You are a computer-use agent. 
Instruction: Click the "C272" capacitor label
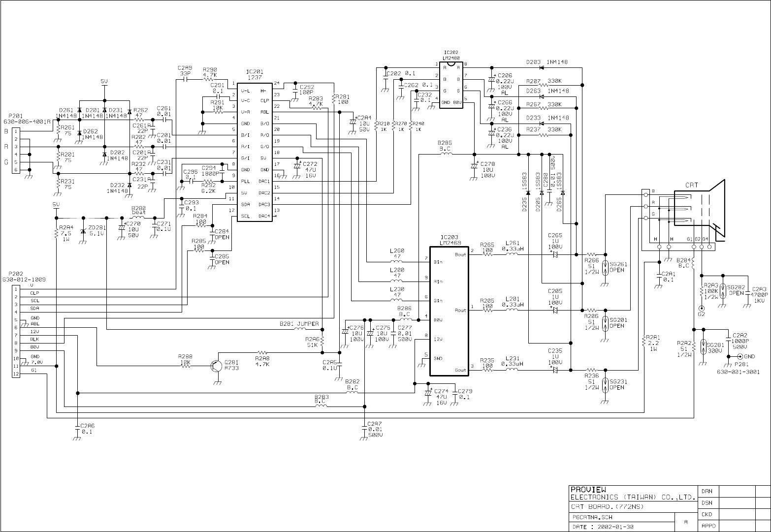(310, 164)
